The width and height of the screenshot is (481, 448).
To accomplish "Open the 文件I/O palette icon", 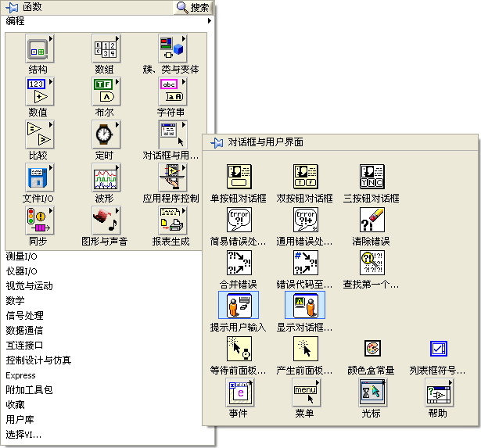I will coord(38,178).
